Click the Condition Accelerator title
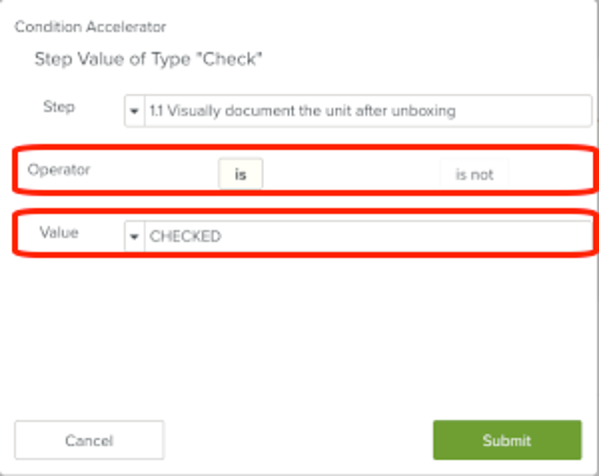 tap(90, 27)
